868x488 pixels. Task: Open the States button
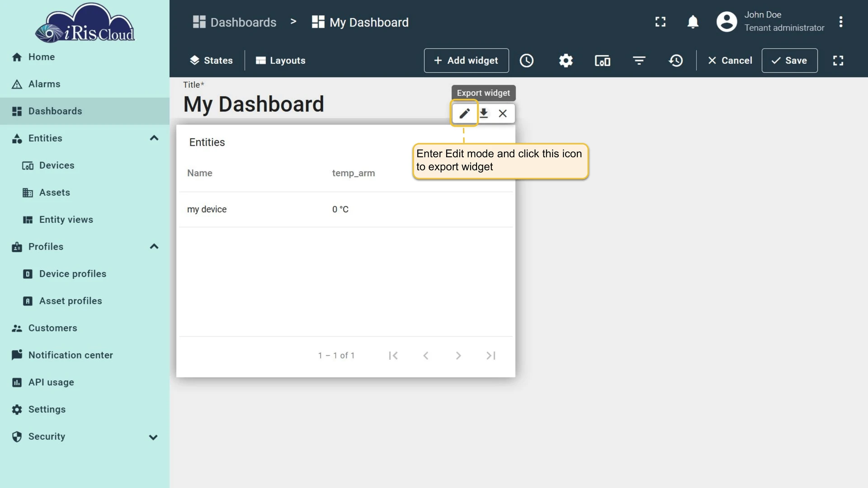point(211,61)
